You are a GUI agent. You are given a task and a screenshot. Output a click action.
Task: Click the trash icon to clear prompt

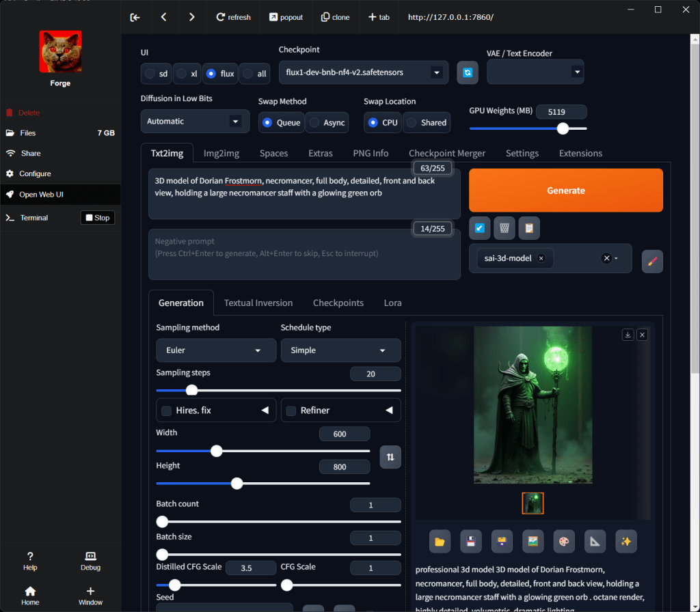[504, 228]
